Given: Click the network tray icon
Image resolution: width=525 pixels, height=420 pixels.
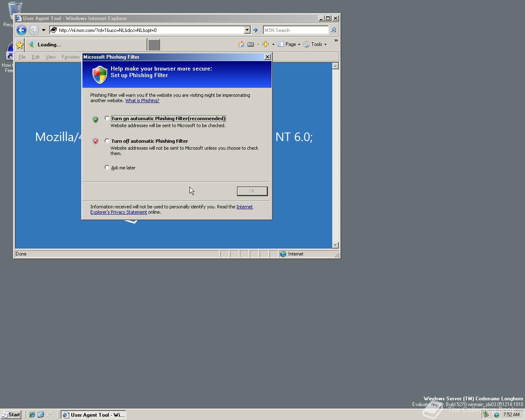Looking at the screenshot, I should pyautogui.click(x=486, y=415).
